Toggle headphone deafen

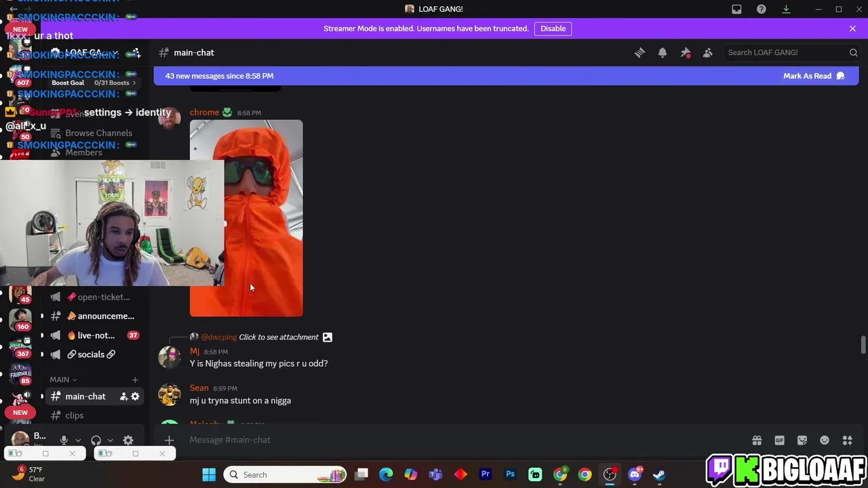96,440
